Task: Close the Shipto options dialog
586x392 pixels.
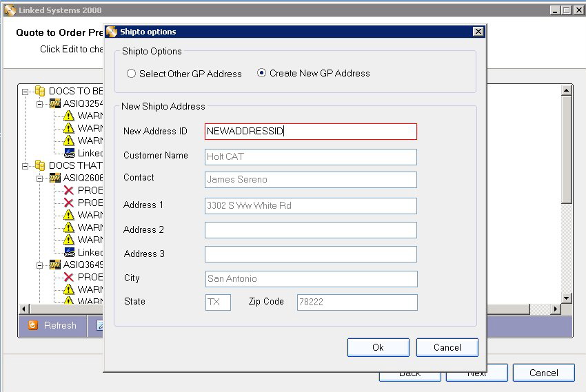Action: [x=478, y=32]
